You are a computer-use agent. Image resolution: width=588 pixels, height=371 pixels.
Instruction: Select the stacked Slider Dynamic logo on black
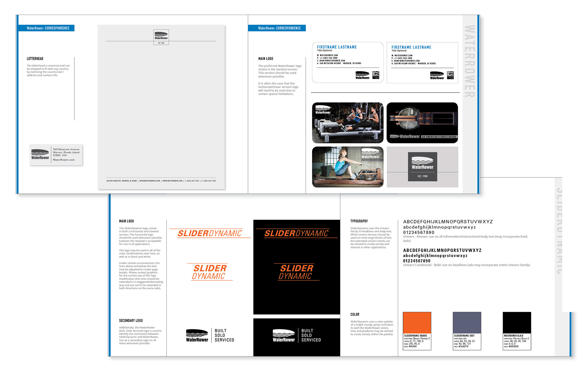click(x=296, y=272)
